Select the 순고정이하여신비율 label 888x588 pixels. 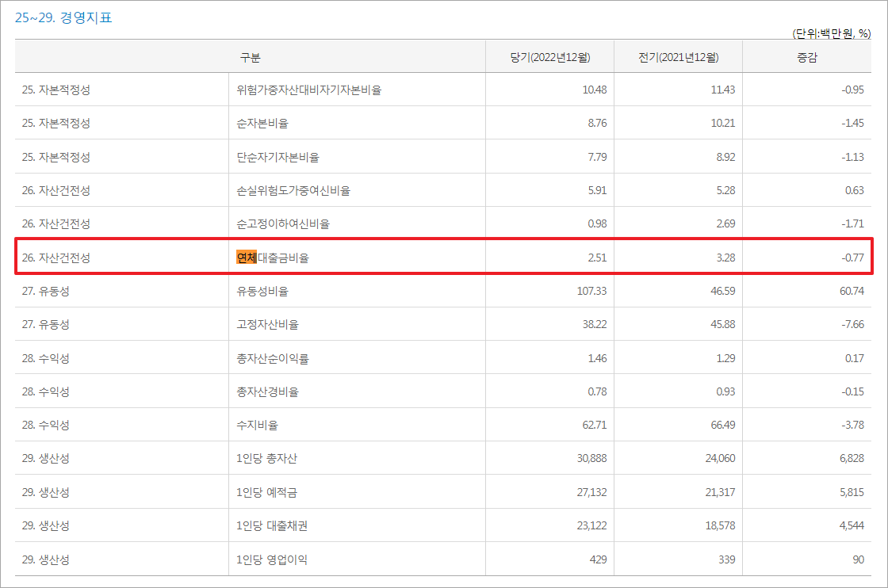click(x=270, y=223)
